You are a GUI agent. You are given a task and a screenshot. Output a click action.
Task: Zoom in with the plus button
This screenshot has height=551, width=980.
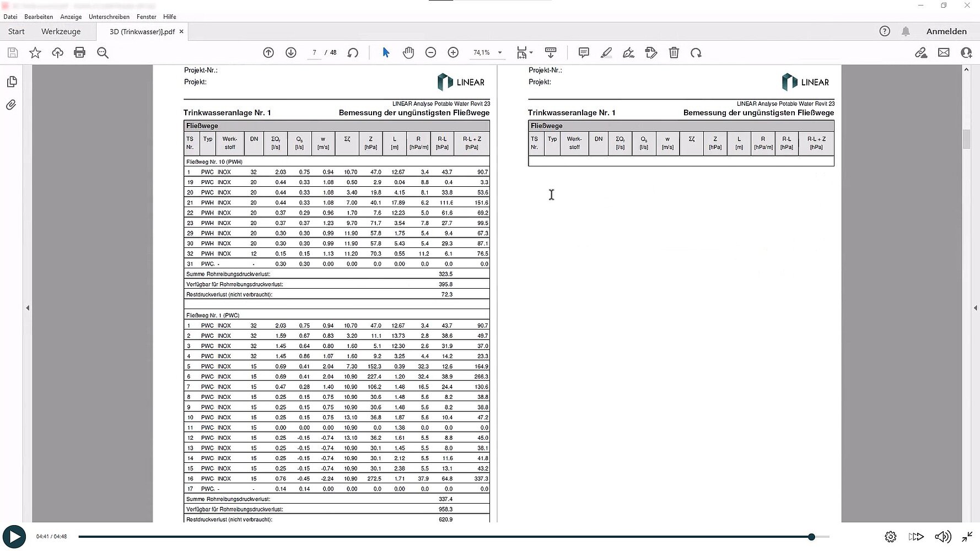pyautogui.click(x=453, y=53)
